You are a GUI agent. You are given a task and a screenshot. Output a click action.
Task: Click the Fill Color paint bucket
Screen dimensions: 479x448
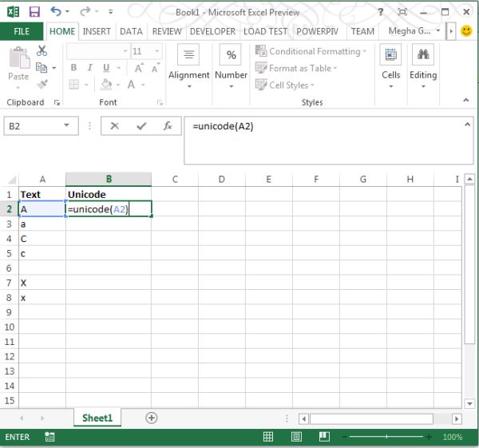coord(106,85)
